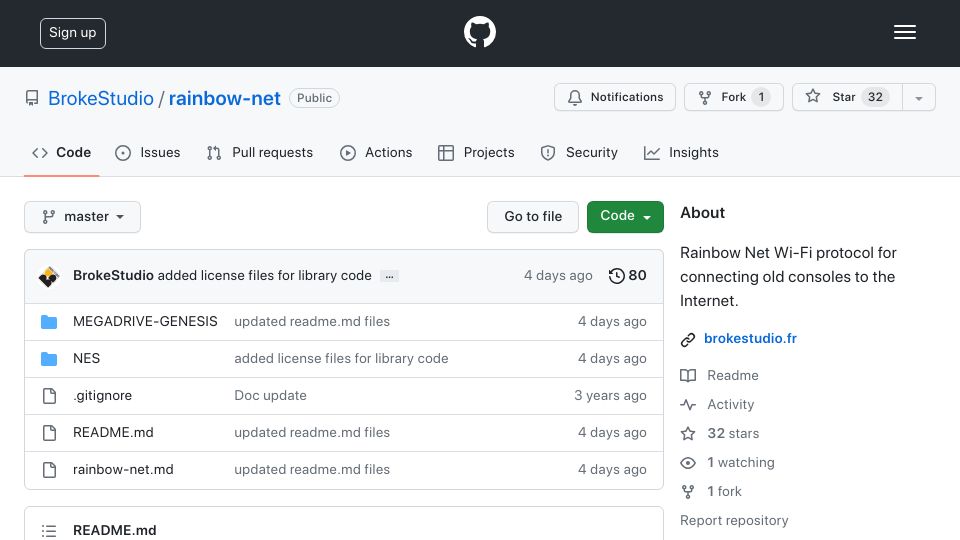Open the .gitignore file
960x540 pixels.
(102, 396)
